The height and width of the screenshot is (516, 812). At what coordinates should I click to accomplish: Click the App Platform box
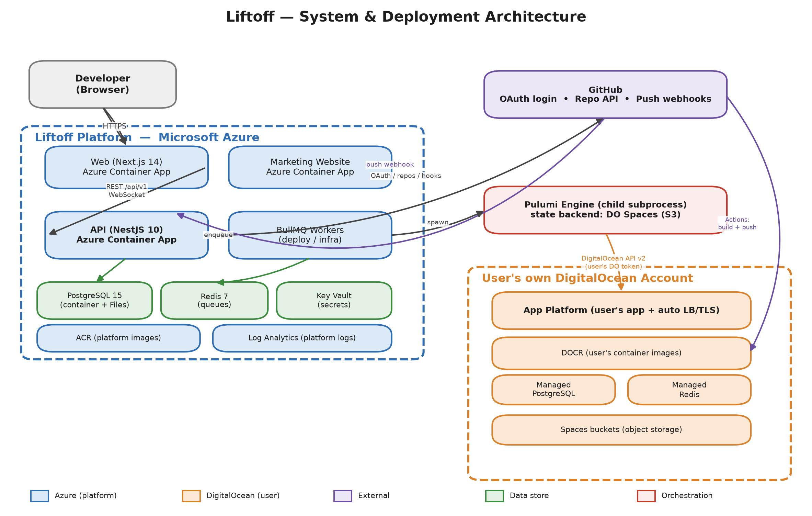pos(621,311)
